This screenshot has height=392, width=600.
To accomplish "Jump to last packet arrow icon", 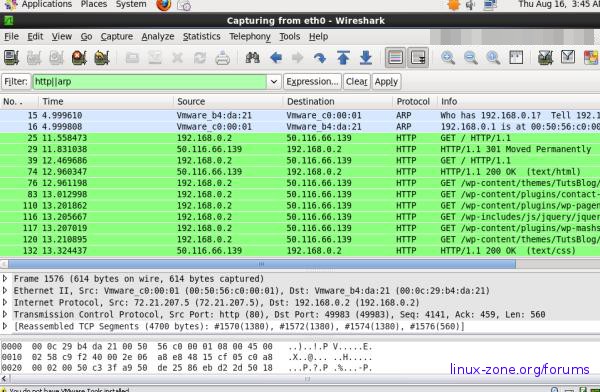I will pos(366,58).
